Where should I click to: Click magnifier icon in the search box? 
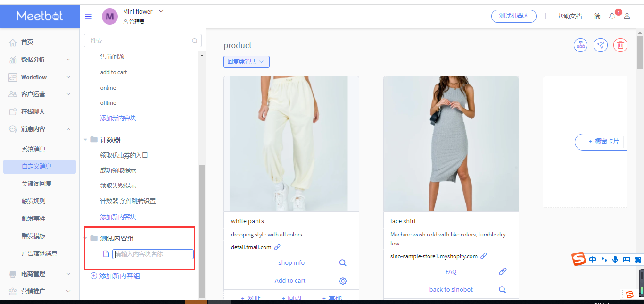click(x=195, y=41)
